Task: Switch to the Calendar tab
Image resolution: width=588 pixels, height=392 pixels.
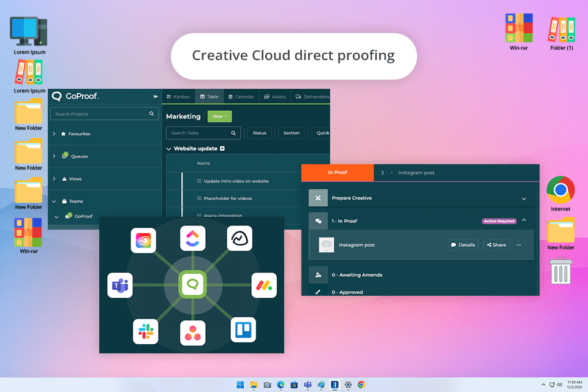Action: click(241, 96)
